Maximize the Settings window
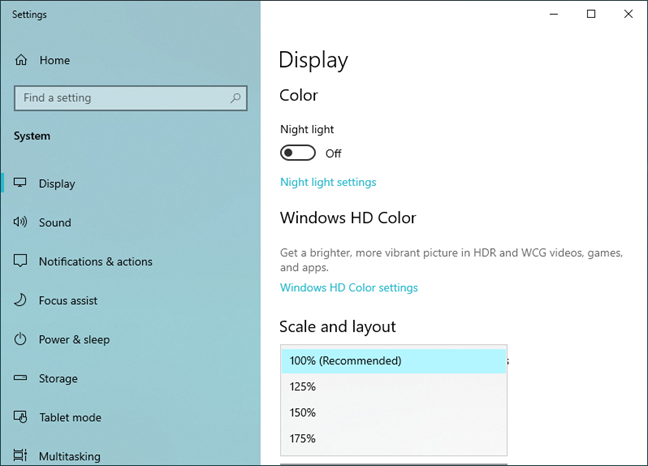Viewport: 648px width, 466px height. (591, 14)
